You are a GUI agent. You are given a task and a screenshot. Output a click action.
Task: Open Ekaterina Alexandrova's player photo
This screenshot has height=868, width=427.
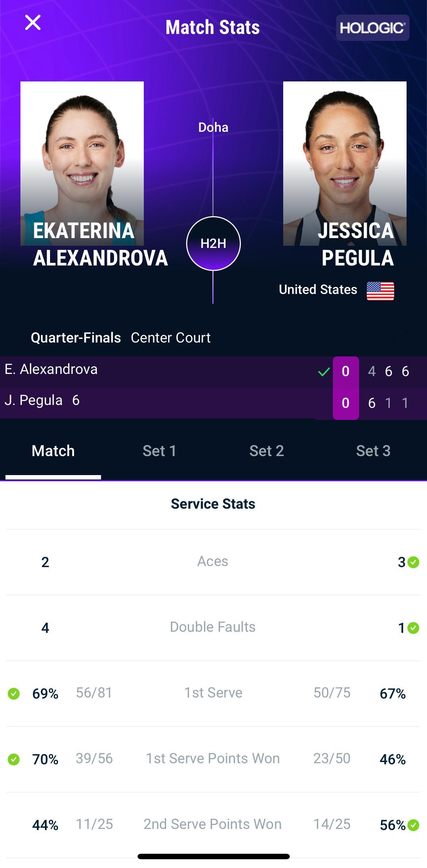pos(82,163)
